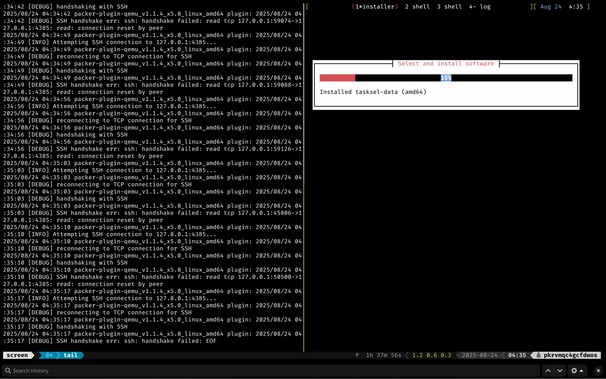Select the 'tail' window label
This screenshot has height=379, width=606.
coord(70,355)
